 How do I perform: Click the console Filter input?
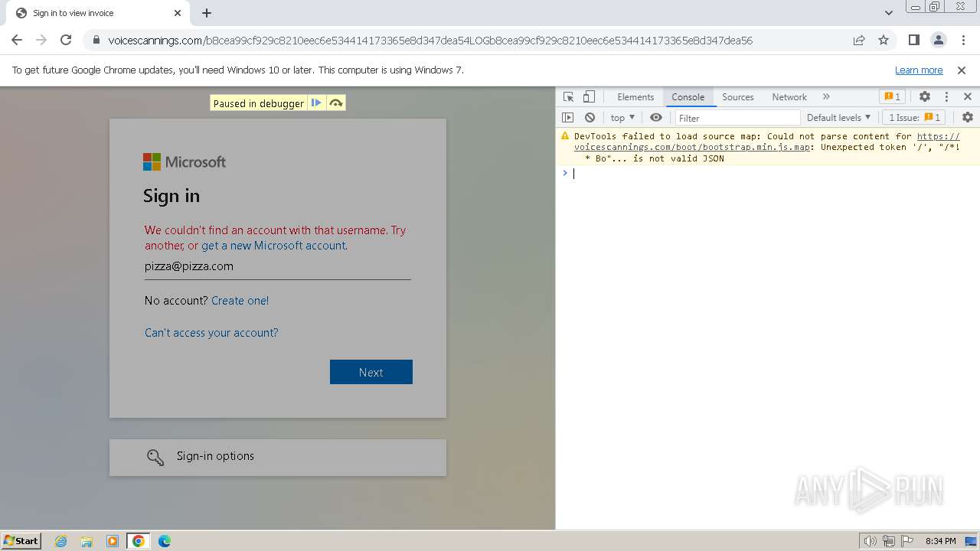coord(737,118)
